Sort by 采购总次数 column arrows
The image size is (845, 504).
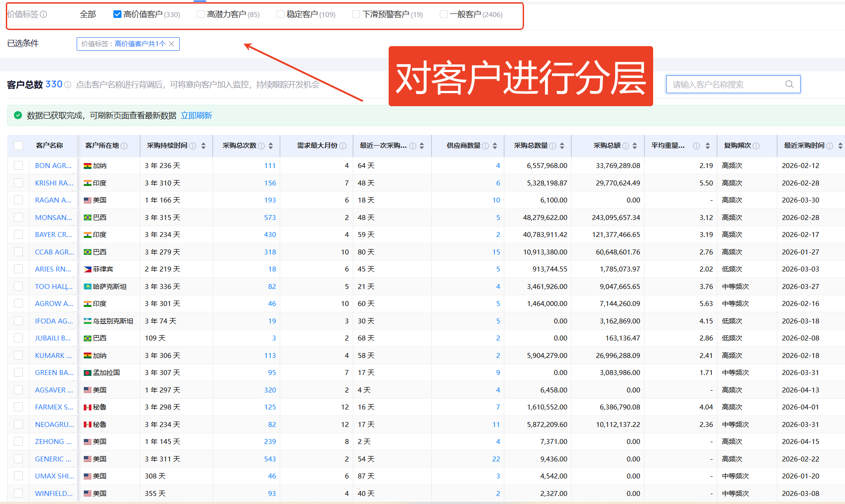point(271,146)
